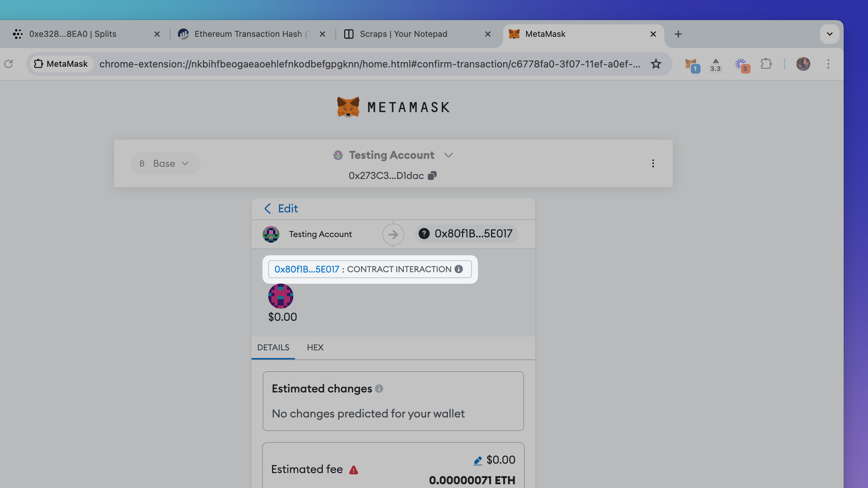
Task: Open the tab search dropdown arrow
Action: click(829, 34)
